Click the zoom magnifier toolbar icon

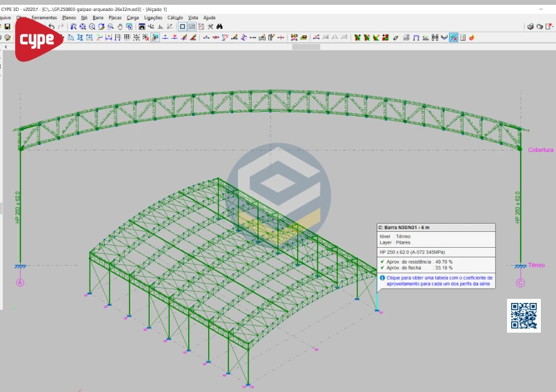click(92, 27)
